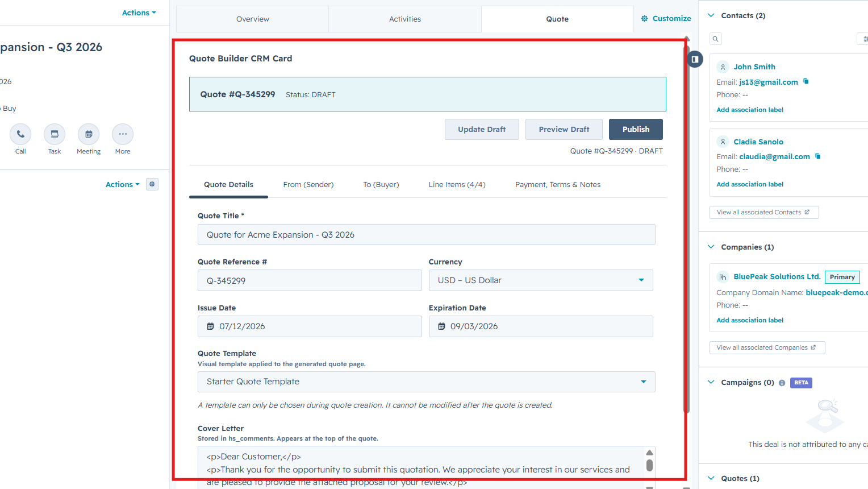Click the Publish button

point(636,129)
